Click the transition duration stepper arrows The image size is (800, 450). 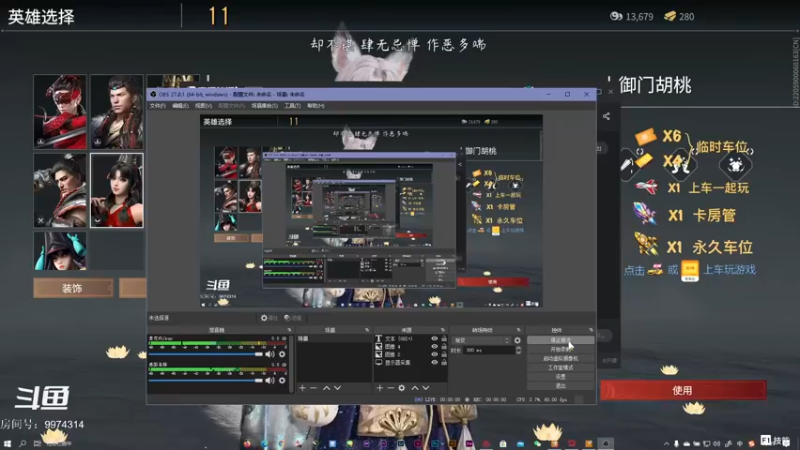(x=518, y=351)
